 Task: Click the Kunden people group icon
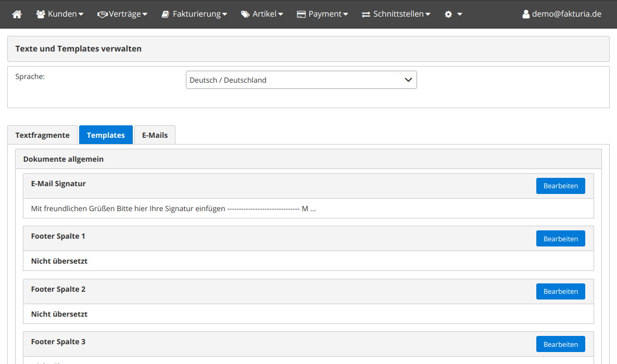[x=41, y=15]
